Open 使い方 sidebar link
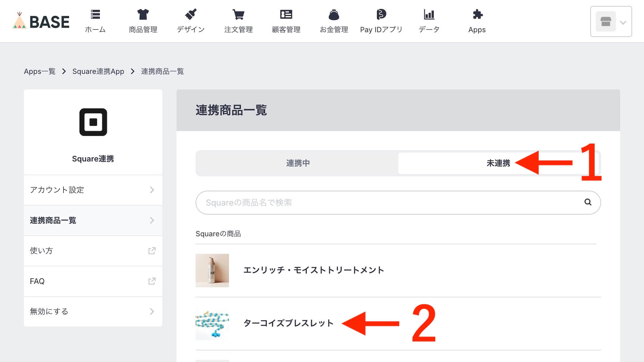This screenshot has width=644, height=362. point(93,251)
